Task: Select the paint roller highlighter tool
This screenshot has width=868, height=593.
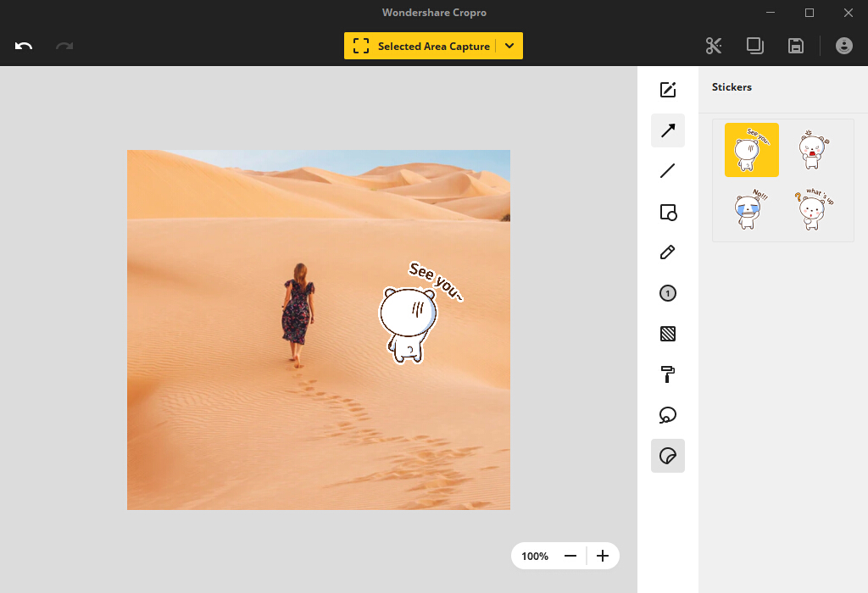Action: click(668, 374)
